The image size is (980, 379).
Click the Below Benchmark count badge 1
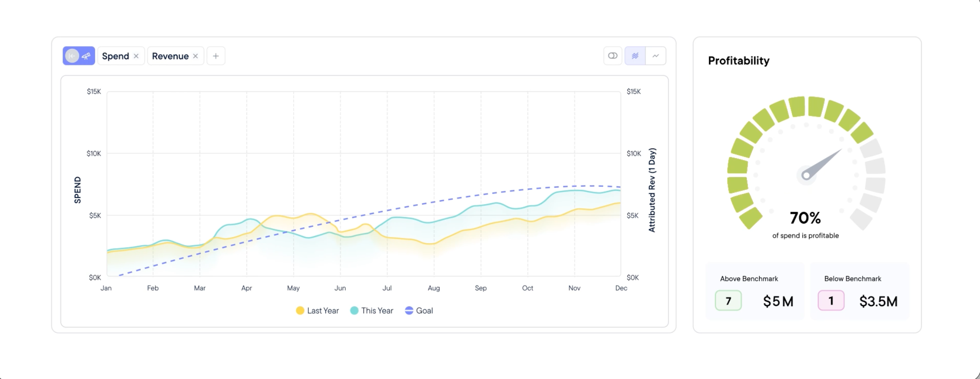coord(831,301)
